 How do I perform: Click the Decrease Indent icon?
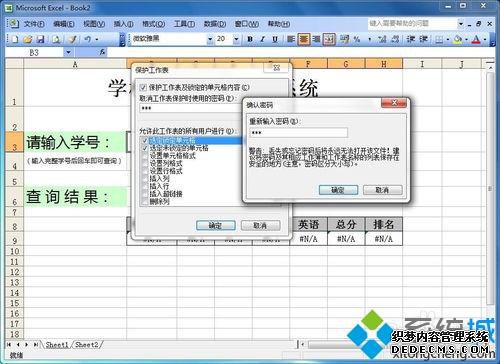click(411, 39)
